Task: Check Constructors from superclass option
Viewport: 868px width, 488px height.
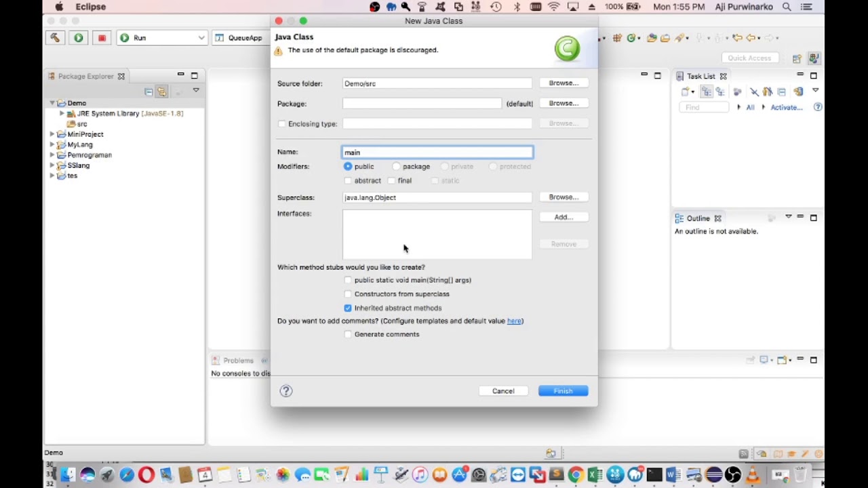Action: pyautogui.click(x=348, y=294)
